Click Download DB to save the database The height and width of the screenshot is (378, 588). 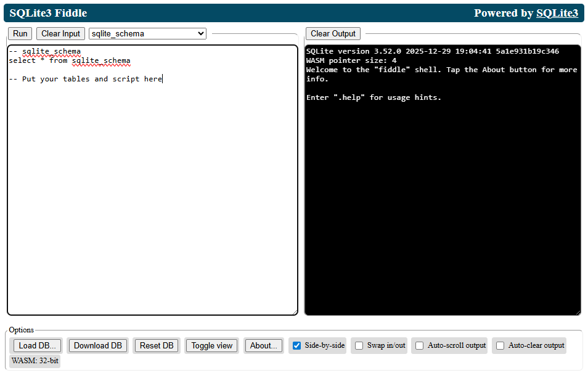click(x=97, y=345)
